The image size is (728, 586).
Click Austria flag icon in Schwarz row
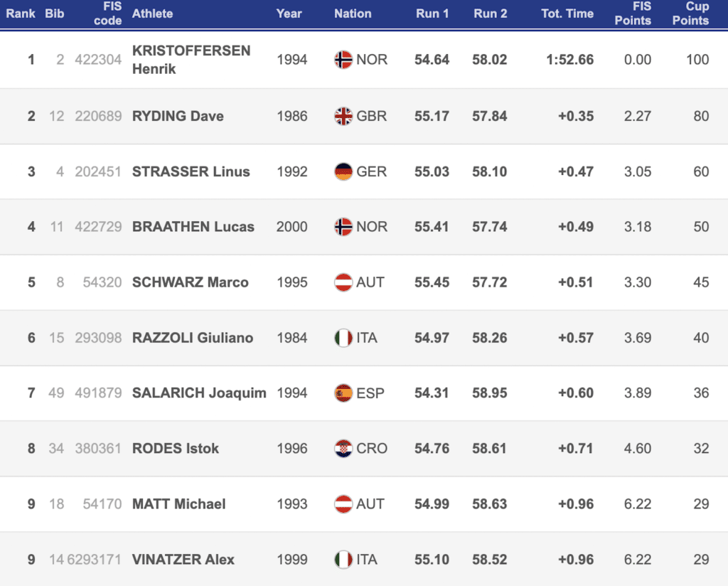[x=343, y=282]
